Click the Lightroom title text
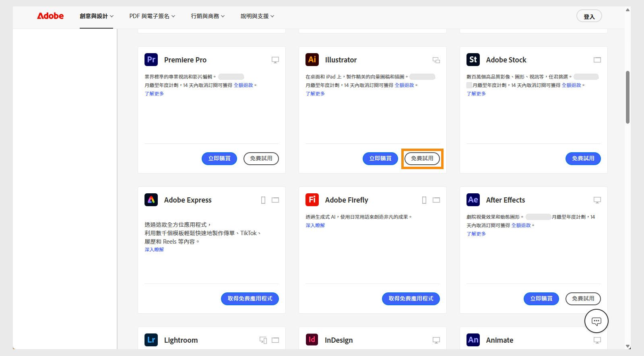The image size is (644, 356). click(181, 340)
